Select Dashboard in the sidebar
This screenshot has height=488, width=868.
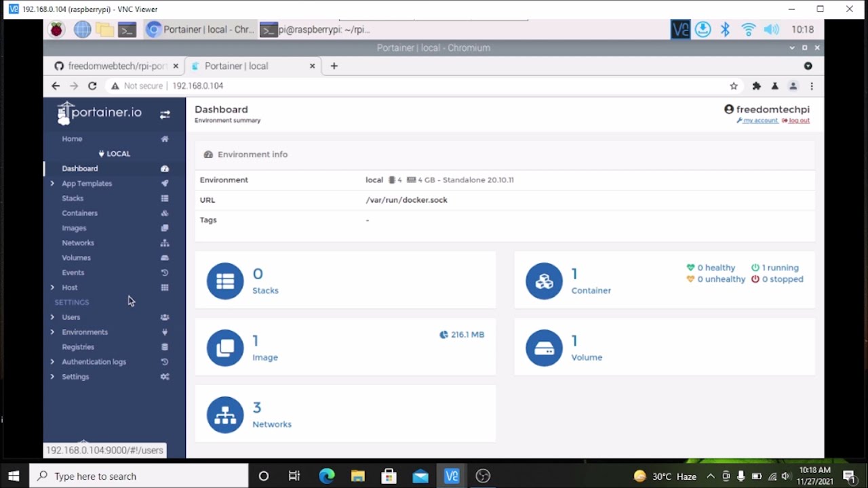tap(80, 169)
